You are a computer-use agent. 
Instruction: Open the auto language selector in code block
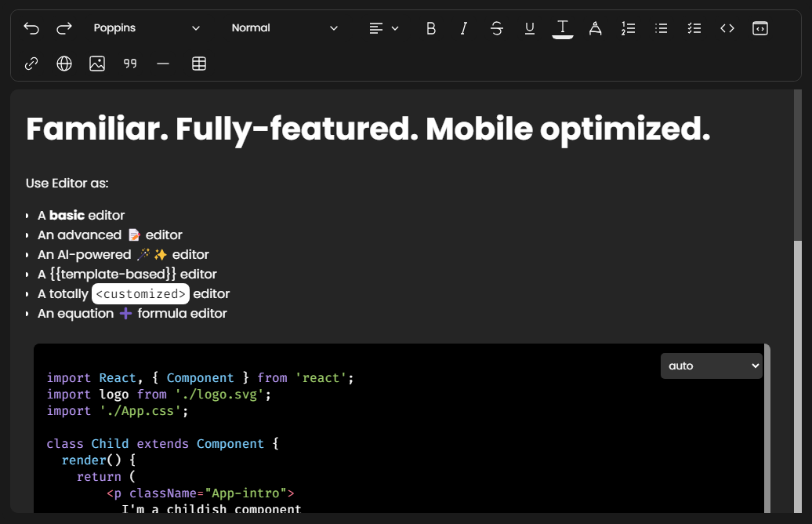[x=711, y=366]
